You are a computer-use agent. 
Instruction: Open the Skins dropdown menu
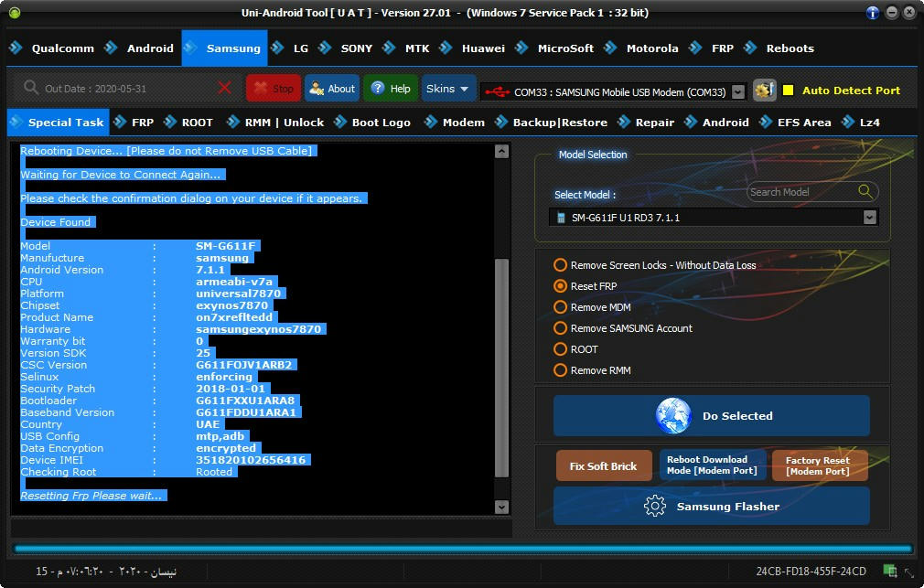[x=448, y=89]
